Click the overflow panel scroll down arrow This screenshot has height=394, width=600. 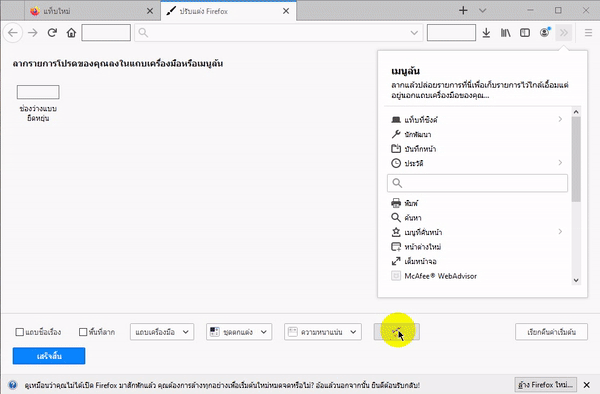pos(576,280)
